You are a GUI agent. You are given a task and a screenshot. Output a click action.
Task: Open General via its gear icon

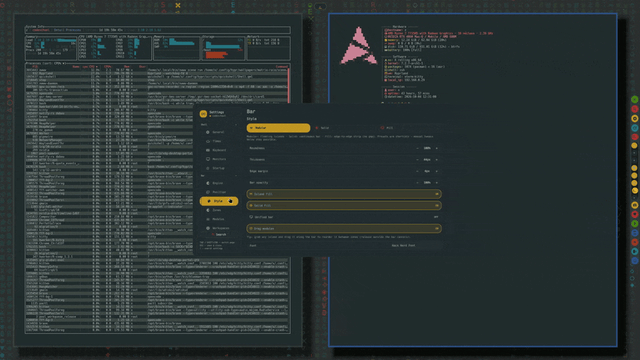[x=208, y=132]
